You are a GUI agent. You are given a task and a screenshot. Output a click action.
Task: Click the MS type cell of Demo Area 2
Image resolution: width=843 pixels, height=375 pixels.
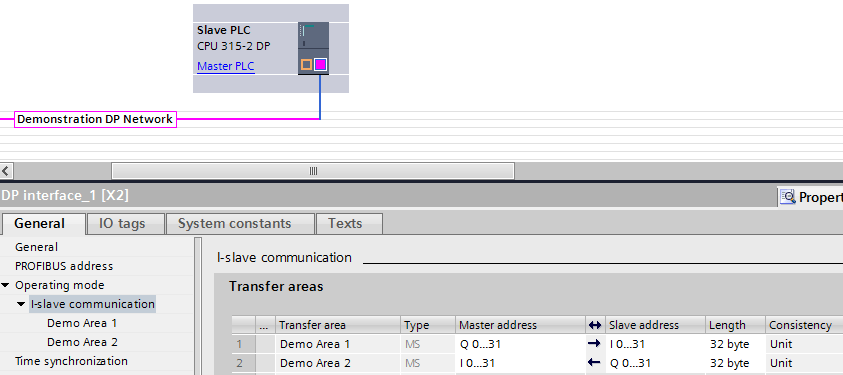pyautogui.click(x=428, y=363)
